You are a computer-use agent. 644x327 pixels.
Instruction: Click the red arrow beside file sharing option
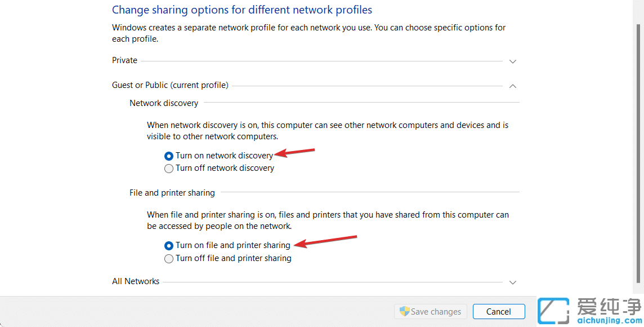pos(327,241)
